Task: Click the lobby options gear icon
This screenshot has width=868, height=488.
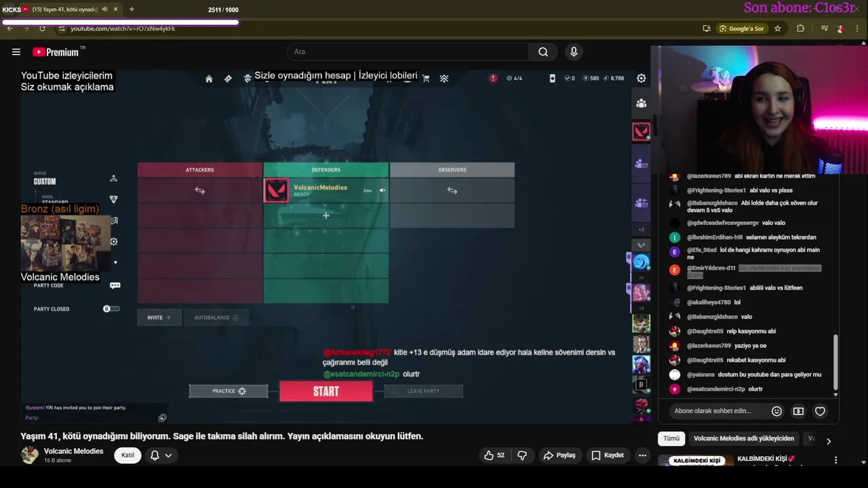Action: [114, 241]
